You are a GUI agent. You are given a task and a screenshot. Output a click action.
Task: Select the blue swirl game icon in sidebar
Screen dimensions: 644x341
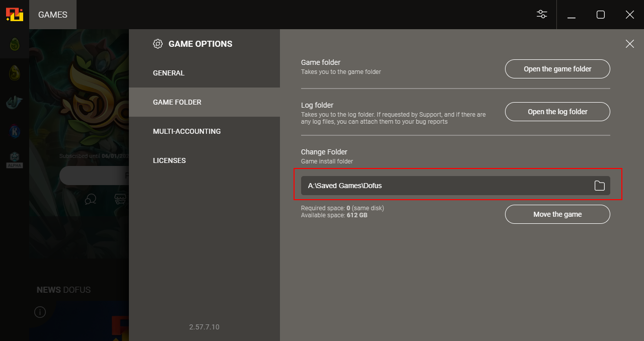(x=15, y=102)
